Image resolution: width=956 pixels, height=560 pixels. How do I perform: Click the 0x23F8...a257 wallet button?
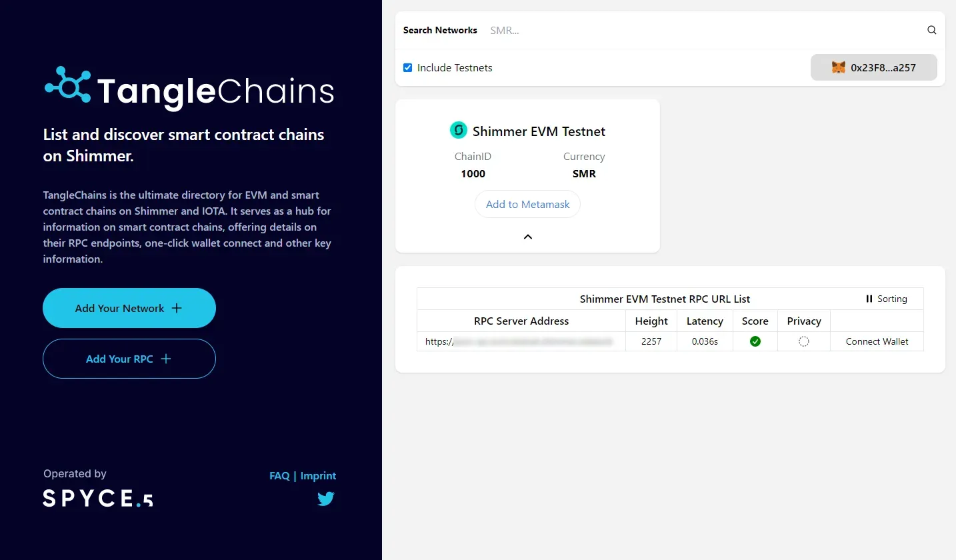click(874, 67)
